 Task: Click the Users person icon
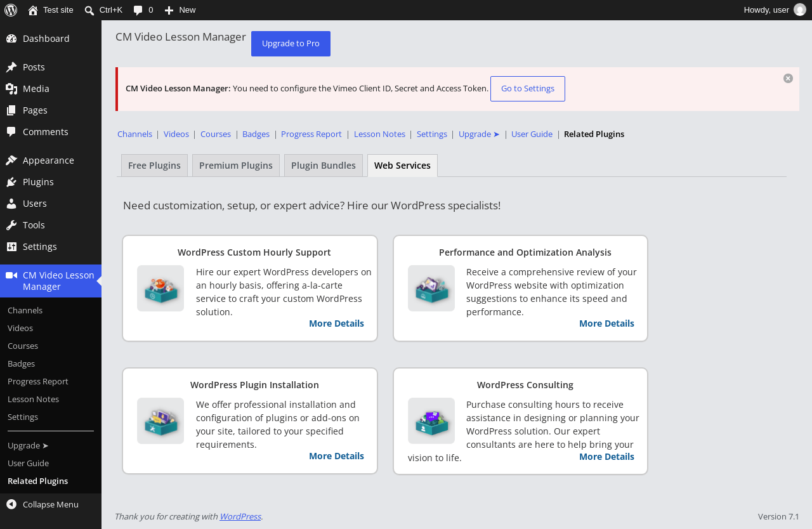(11, 204)
